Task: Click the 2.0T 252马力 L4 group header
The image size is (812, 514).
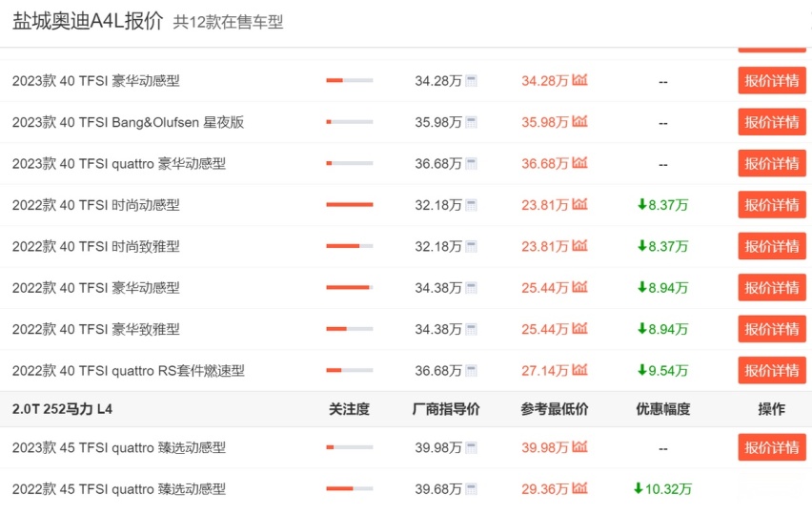Action: pyautogui.click(x=62, y=409)
